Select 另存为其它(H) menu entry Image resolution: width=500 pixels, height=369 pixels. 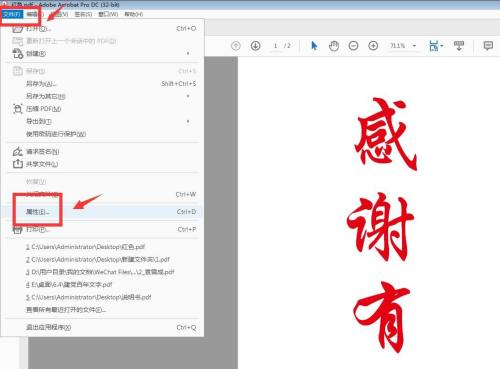[102, 96]
